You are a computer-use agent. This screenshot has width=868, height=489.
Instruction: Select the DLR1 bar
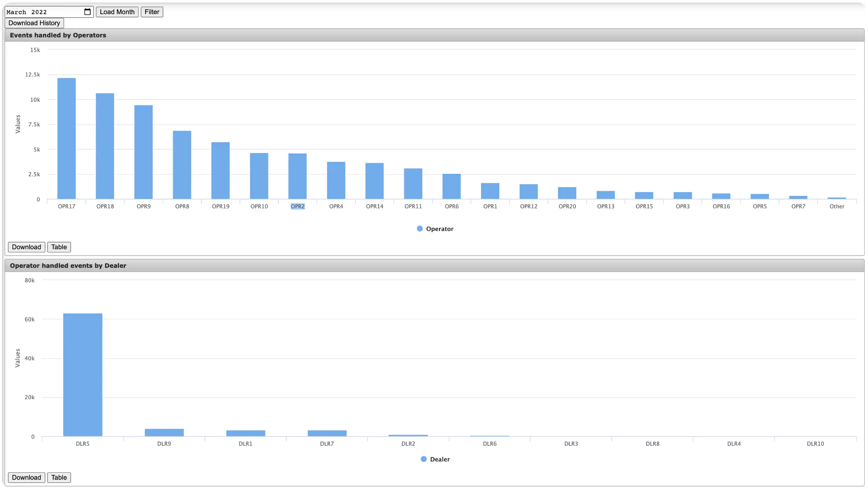coord(246,433)
